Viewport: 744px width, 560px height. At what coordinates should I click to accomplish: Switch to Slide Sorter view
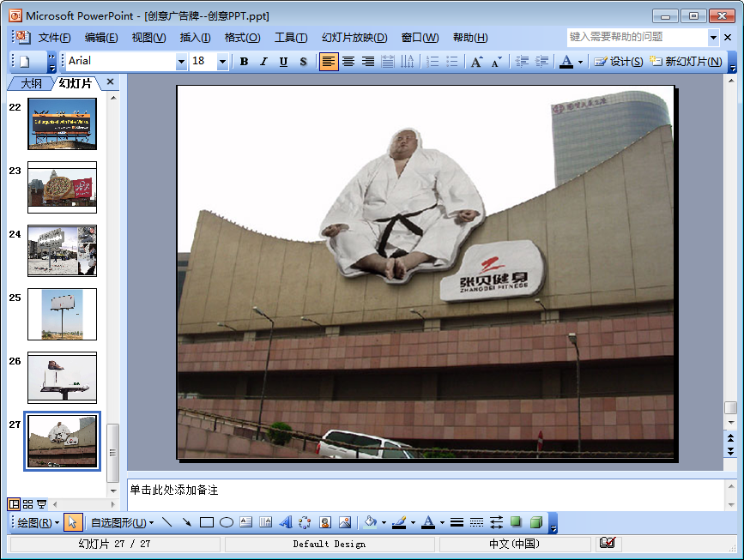pyautogui.click(x=27, y=504)
